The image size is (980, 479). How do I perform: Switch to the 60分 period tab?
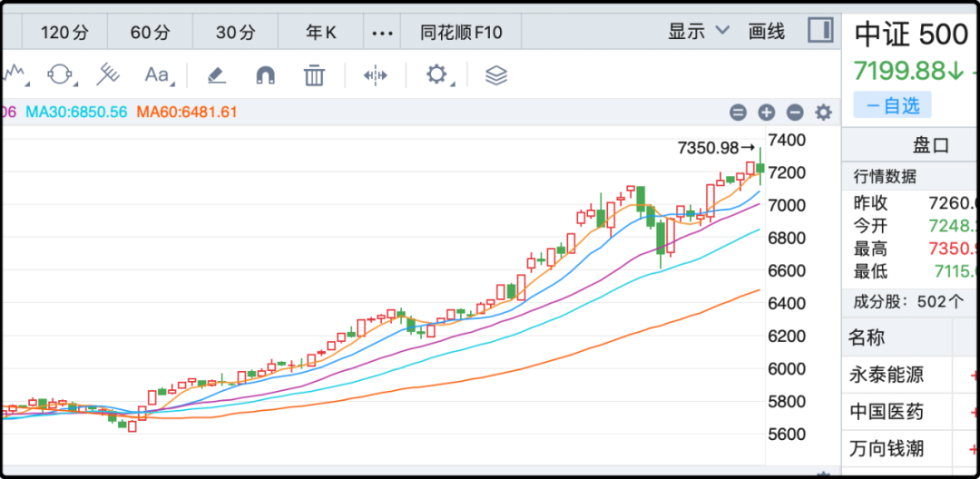click(x=150, y=33)
